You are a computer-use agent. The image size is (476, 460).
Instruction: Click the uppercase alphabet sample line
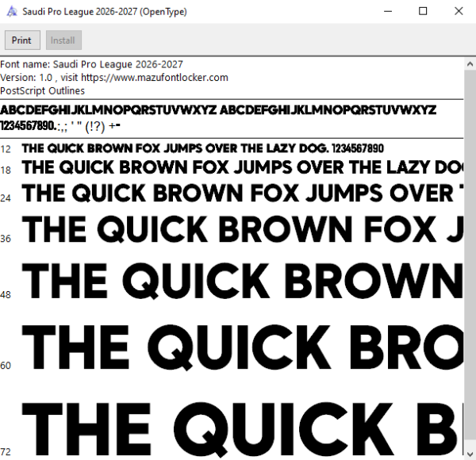click(x=218, y=109)
